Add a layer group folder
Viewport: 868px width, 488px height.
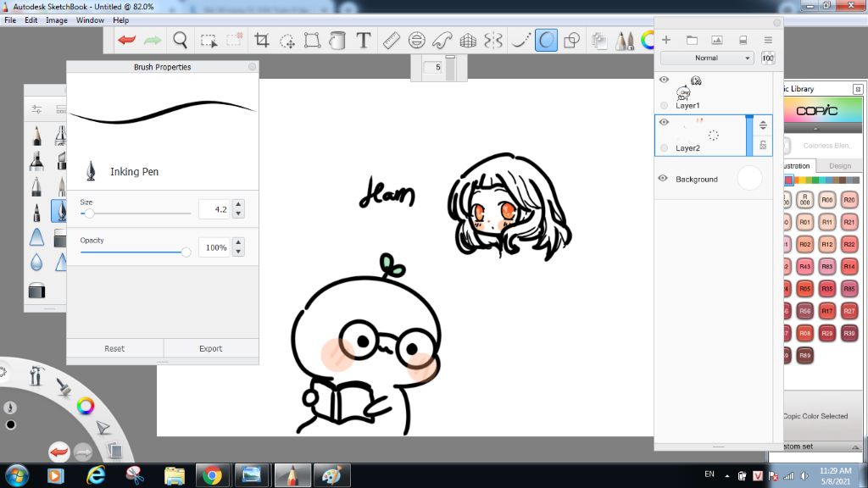[x=692, y=40]
